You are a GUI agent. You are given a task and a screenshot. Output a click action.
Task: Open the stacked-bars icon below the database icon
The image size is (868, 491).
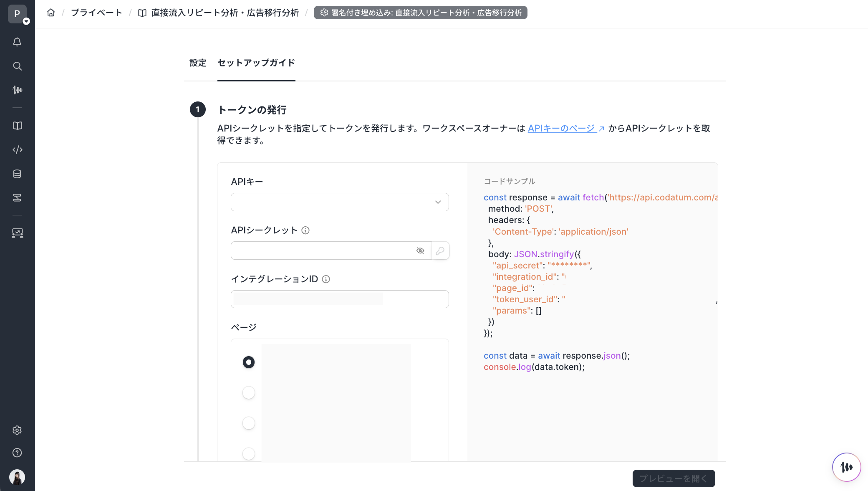(x=17, y=197)
